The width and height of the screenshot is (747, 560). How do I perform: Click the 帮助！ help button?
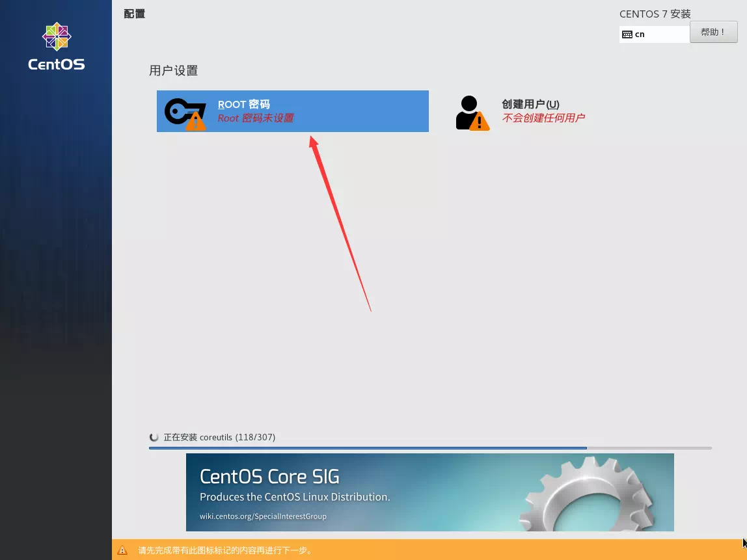[713, 32]
